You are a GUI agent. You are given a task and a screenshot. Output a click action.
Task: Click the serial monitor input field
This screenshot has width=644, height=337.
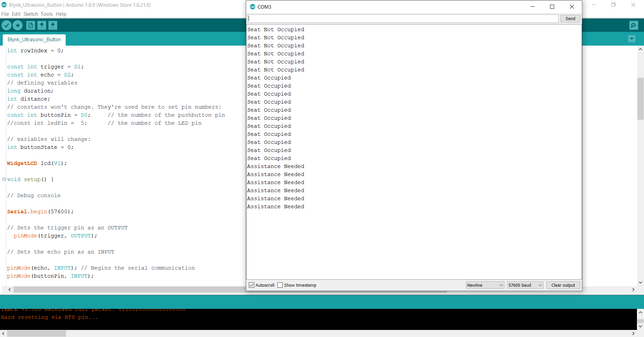pos(402,19)
